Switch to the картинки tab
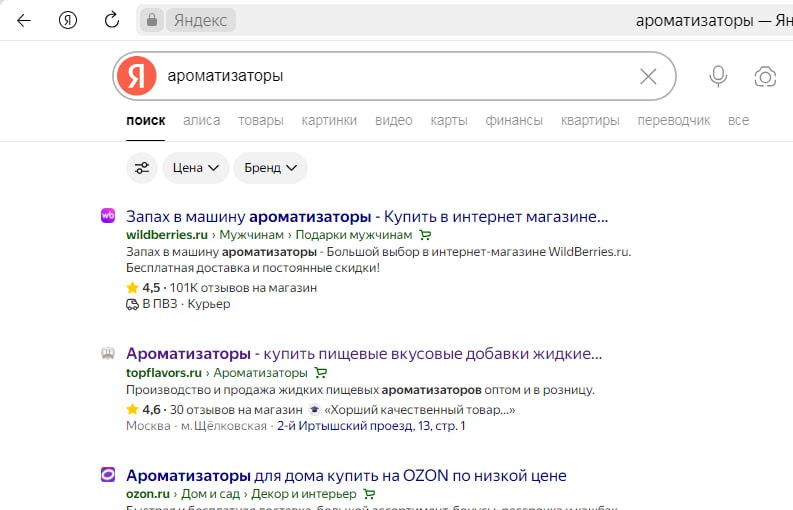 click(x=329, y=120)
